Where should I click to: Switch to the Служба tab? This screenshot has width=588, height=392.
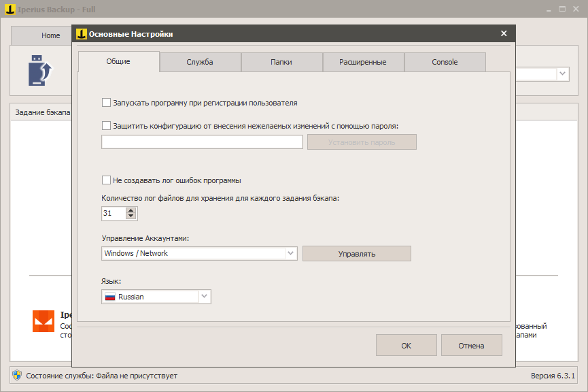(200, 62)
